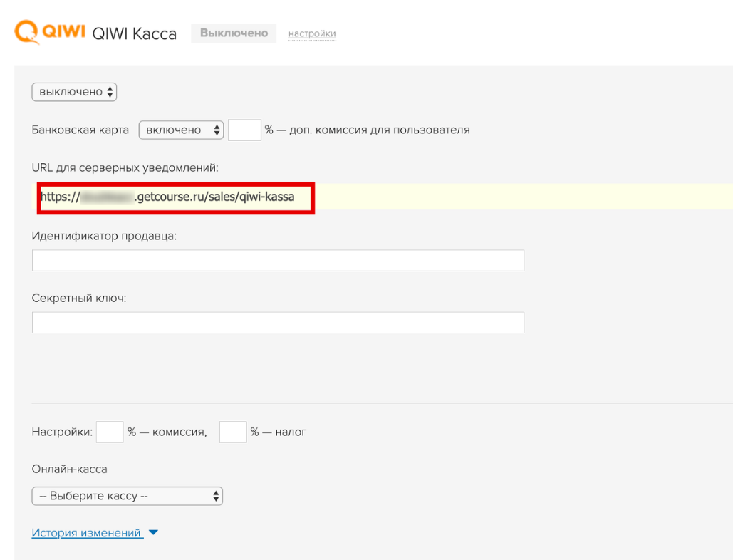Click the Идентификатор продавца label
733x560 pixels.
point(104,236)
